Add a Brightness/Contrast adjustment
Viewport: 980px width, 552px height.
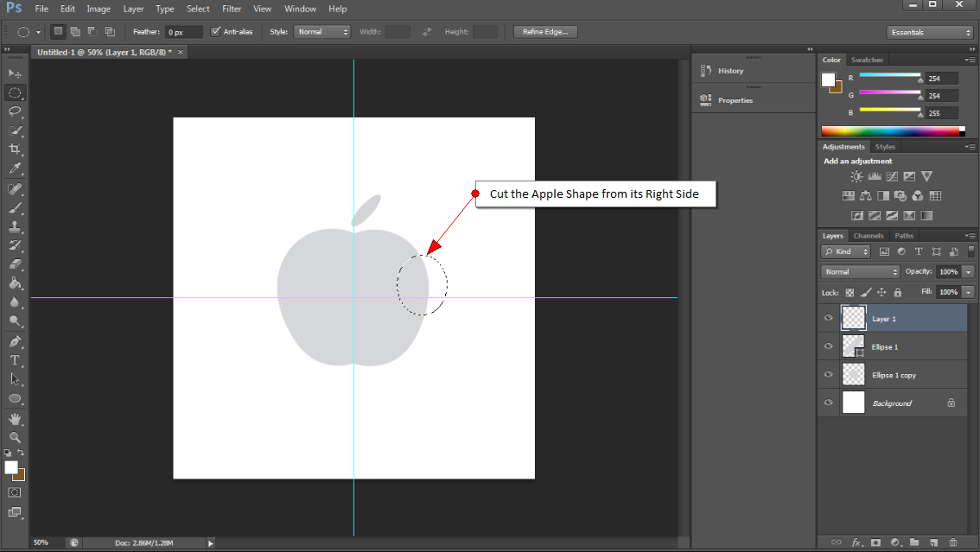[856, 175]
